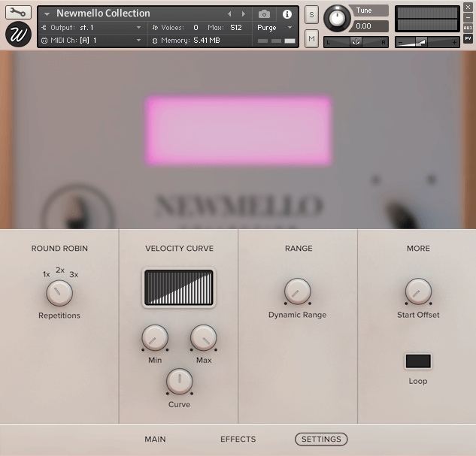This screenshot has height=456, width=476.
Task: Click the pan slider center handle
Action: click(356, 42)
